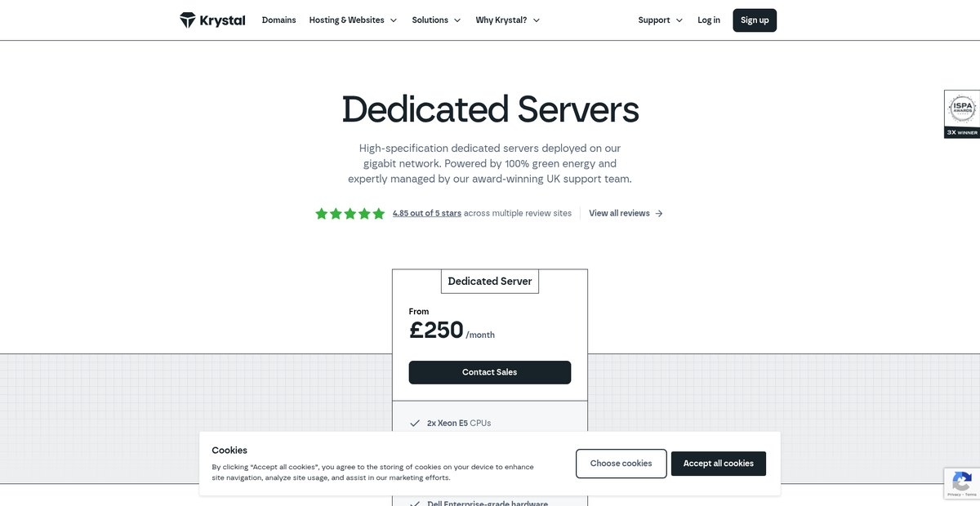Expand the Solutions dropdown menu
Viewport: 980px width, 506px height.
pyautogui.click(x=436, y=20)
